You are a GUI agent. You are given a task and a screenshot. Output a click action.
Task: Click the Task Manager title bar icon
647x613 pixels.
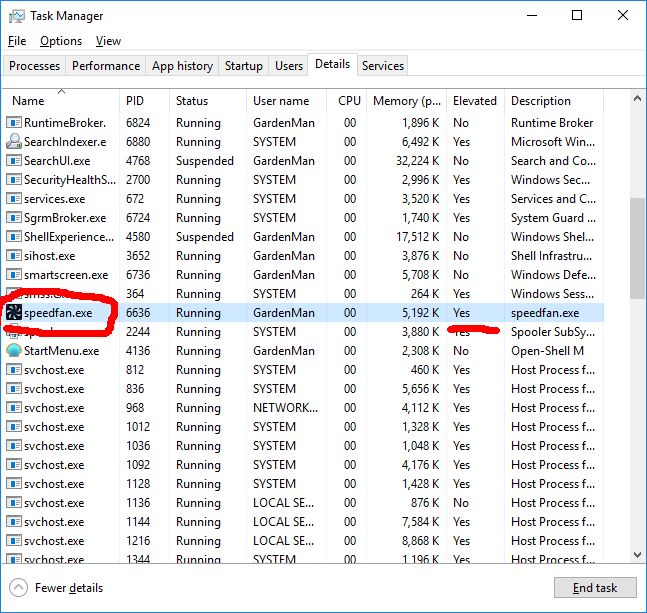17,16
